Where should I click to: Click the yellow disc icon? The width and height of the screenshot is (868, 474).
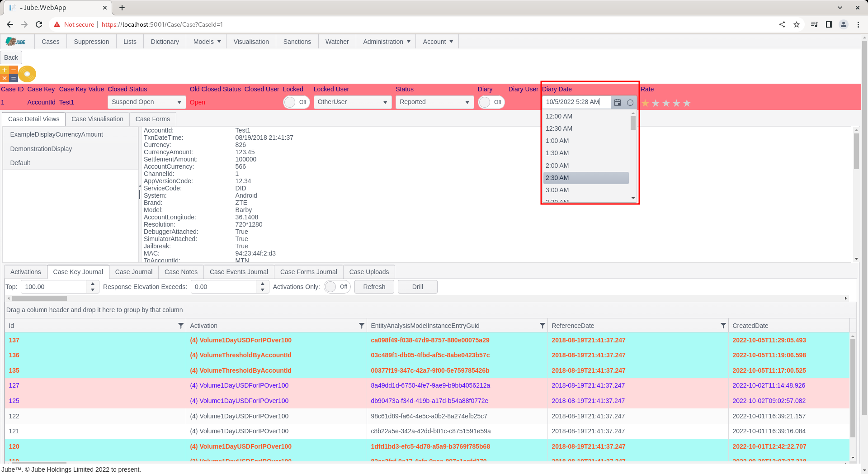(27, 74)
